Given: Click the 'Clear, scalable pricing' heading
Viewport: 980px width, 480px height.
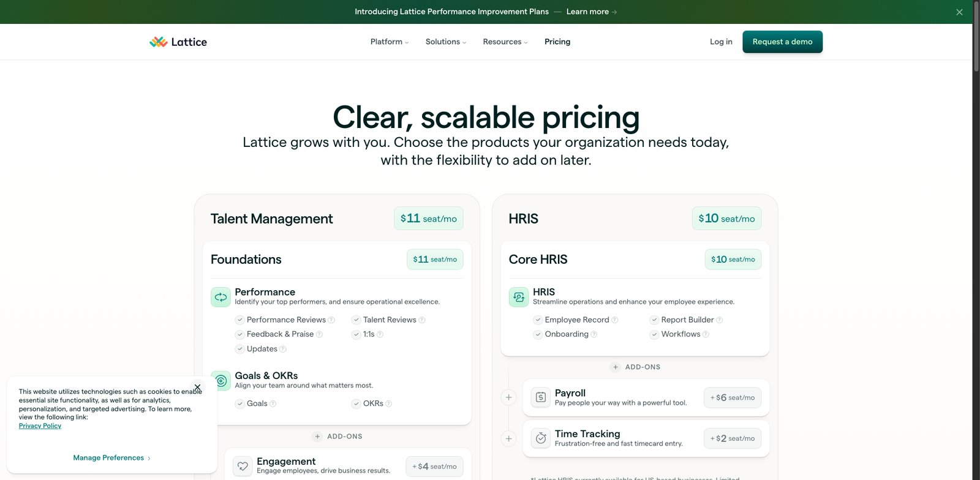Looking at the screenshot, I should (486, 117).
